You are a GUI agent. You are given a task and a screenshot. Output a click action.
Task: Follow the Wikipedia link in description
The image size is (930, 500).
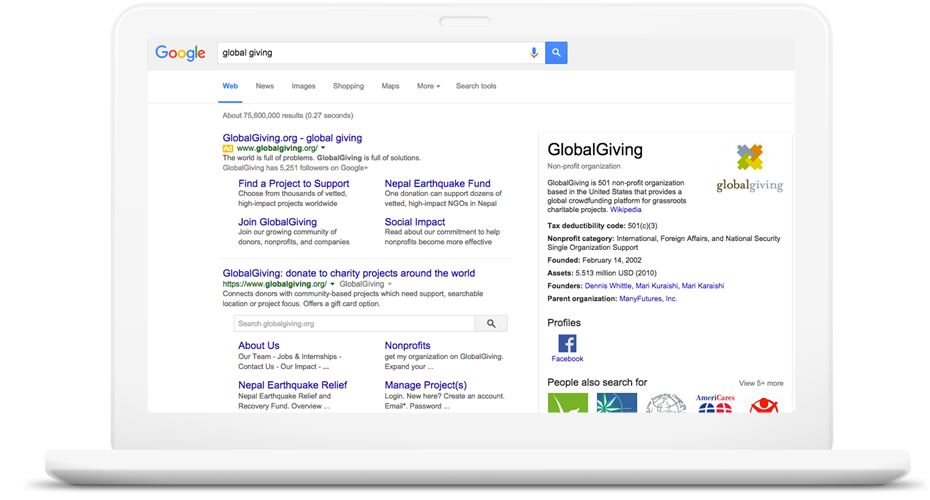click(x=625, y=210)
